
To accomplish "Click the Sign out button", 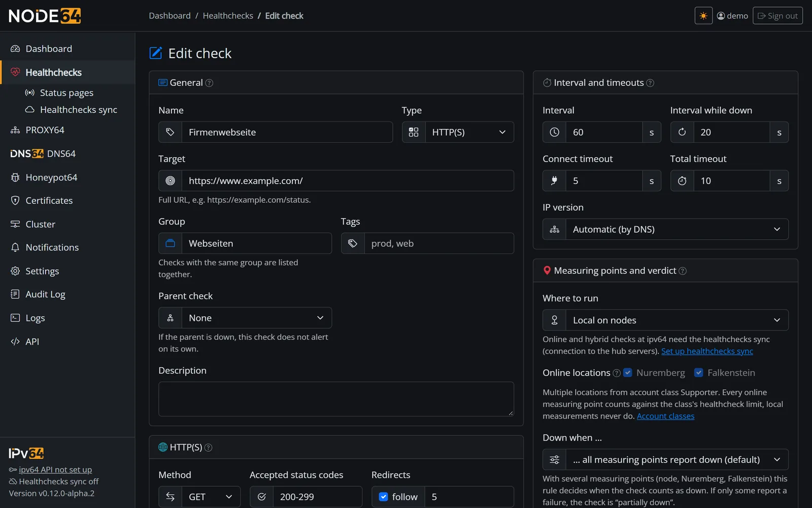I will 777,16.
